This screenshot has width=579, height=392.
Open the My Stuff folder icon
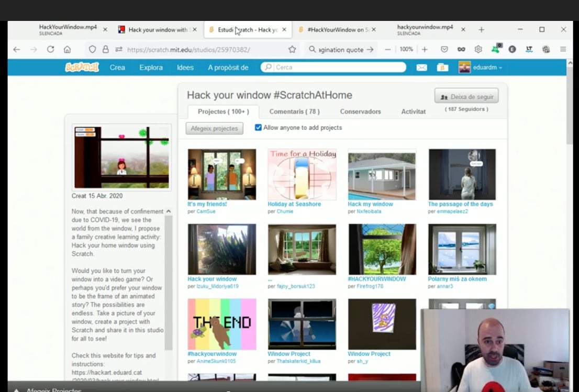[442, 68]
